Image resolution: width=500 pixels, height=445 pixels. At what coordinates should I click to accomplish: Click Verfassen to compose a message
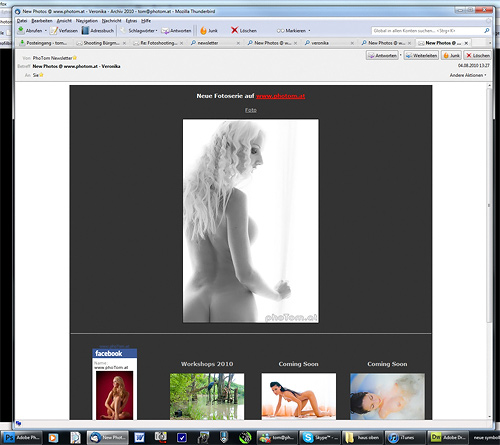[64, 31]
